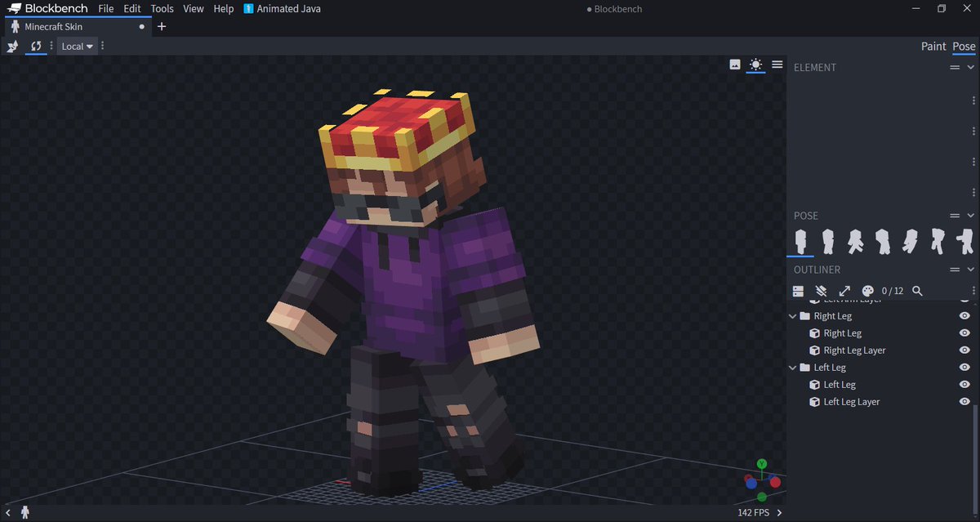This screenshot has height=522, width=980.
Task: Apply the jumping pose preset (sixth silhouette)
Action: pos(938,240)
